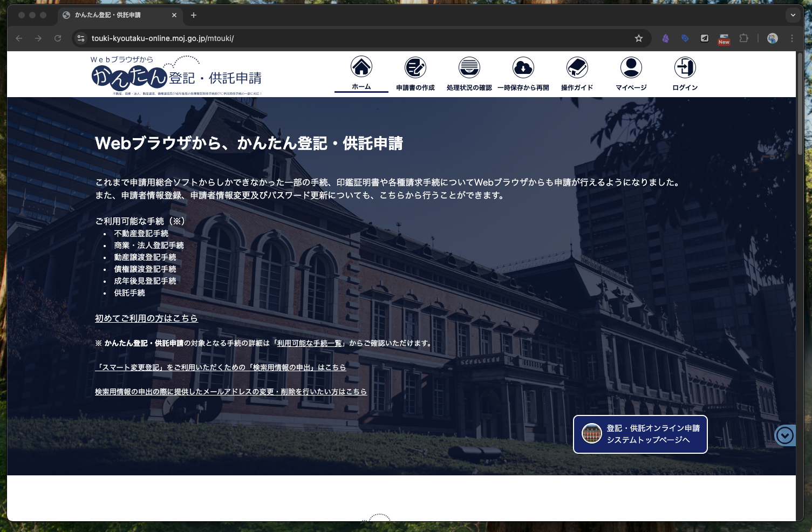Open 申請書の作成 document icon
The image size is (812, 532).
pyautogui.click(x=415, y=67)
